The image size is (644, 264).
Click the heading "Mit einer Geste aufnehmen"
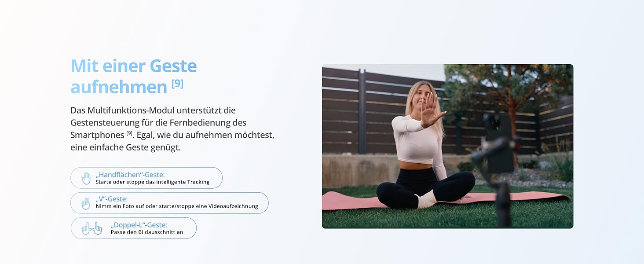pos(133,76)
